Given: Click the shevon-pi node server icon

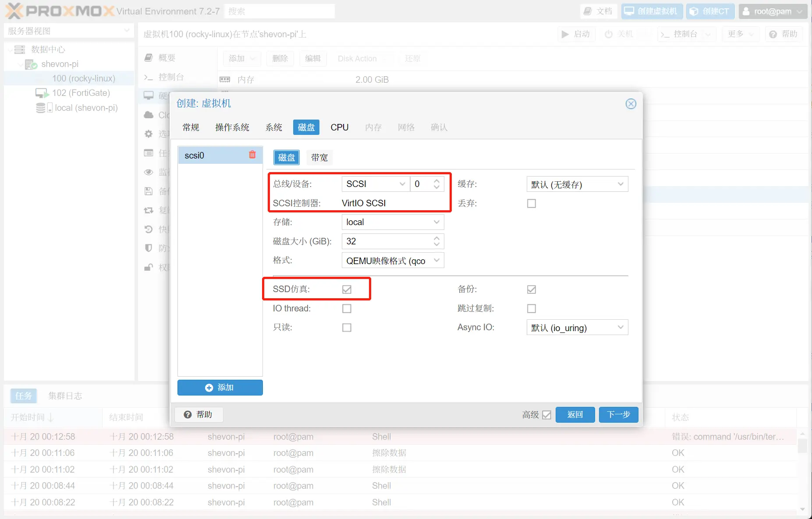Looking at the screenshot, I should [x=31, y=64].
